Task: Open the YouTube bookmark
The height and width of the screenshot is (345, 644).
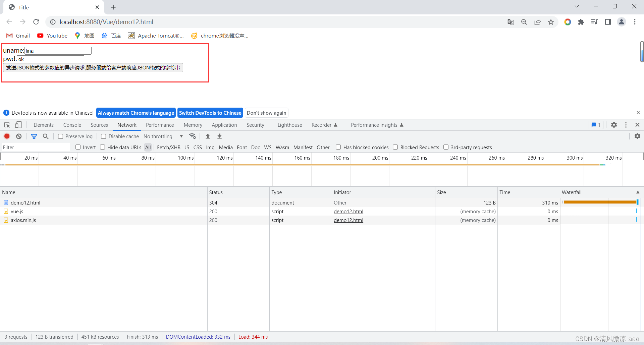Action: (52, 36)
